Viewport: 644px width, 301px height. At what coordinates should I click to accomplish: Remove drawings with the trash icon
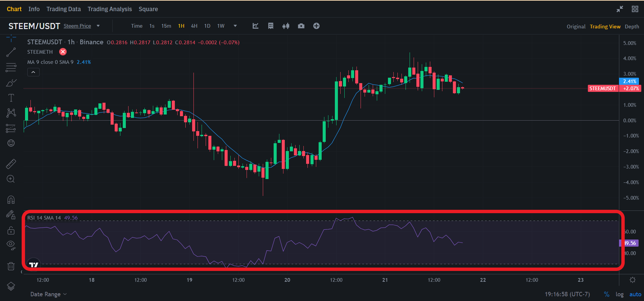tap(11, 266)
